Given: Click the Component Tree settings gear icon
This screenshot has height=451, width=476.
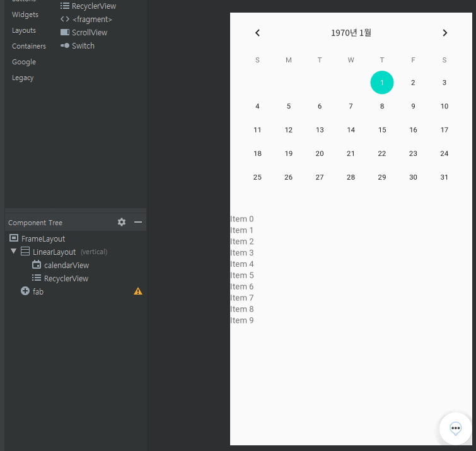Looking at the screenshot, I should [x=122, y=222].
